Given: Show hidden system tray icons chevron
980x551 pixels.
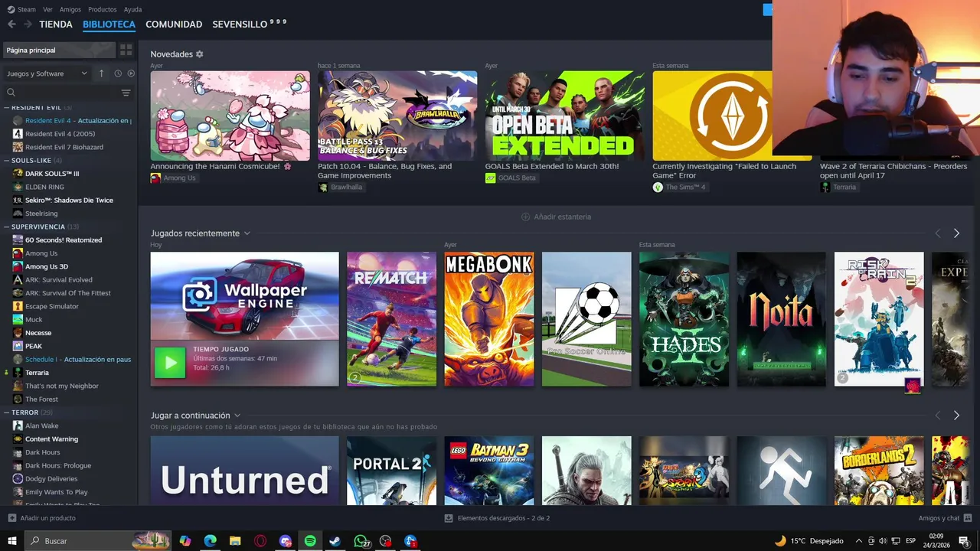Looking at the screenshot, I should pyautogui.click(x=858, y=541).
